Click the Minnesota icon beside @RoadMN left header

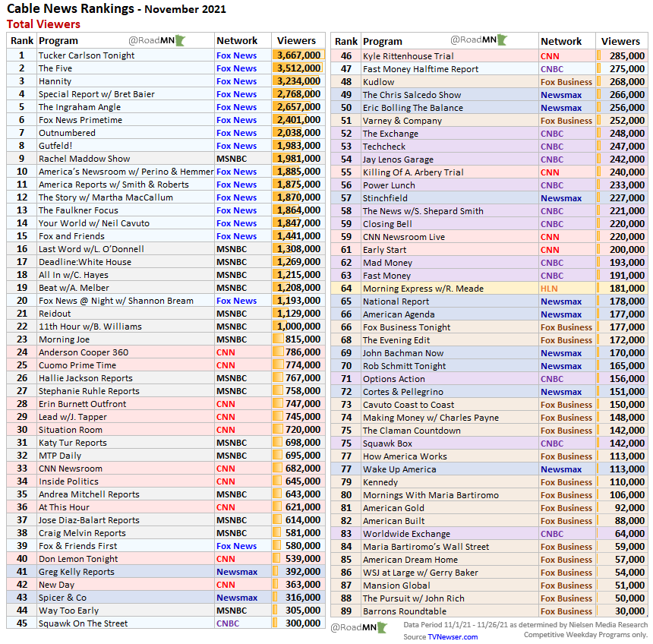tap(180, 41)
